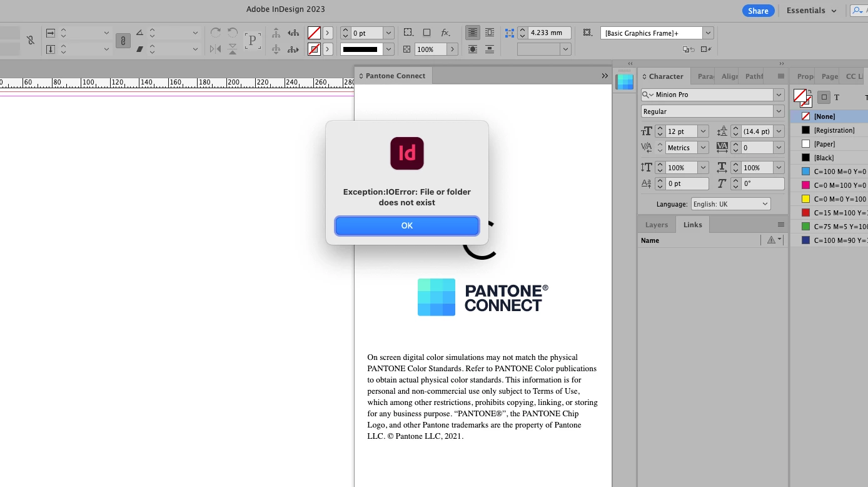This screenshot has height=487, width=868.
Task: Open the Essentials workspace menu
Action: pyautogui.click(x=812, y=11)
